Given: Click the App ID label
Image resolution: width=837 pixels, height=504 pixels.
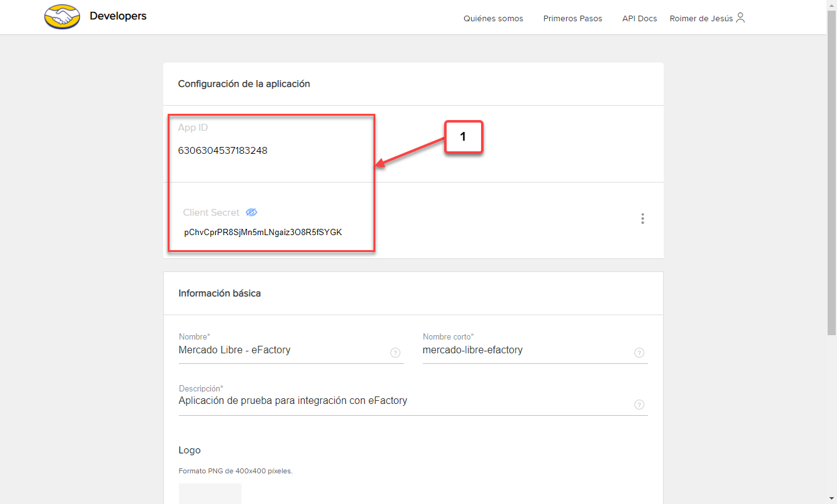Looking at the screenshot, I should pos(193,128).
